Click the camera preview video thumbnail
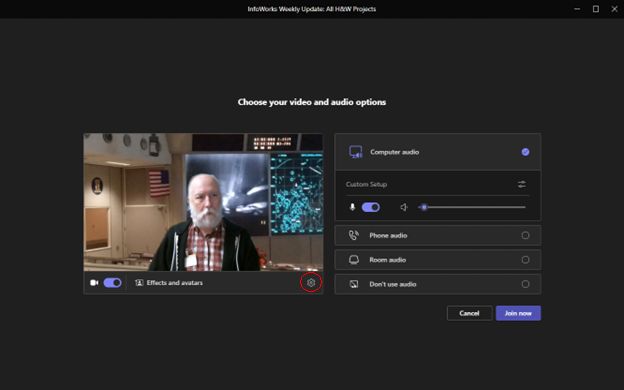The height and width of the screenshot is (390, 624). pos(203,202)
